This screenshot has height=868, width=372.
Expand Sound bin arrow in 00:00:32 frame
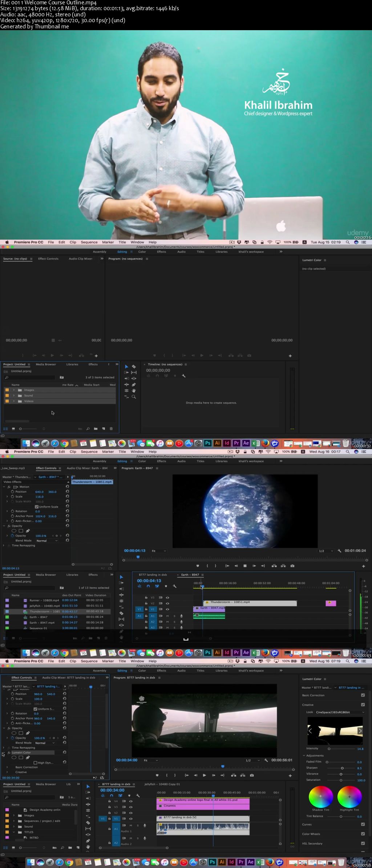(14, 396)
